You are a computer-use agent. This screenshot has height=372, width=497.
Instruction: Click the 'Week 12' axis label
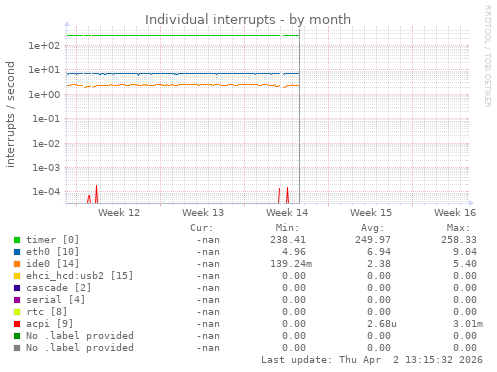(x=119, y=213)
